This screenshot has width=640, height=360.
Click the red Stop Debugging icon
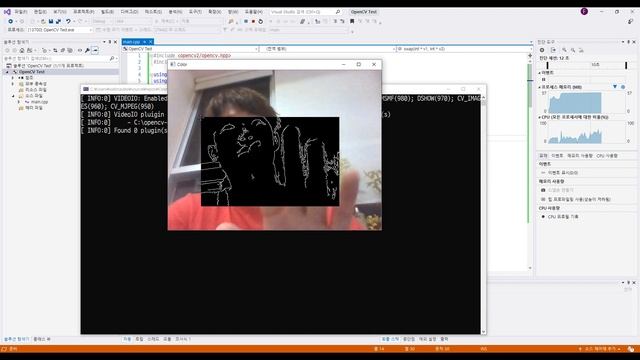[x=253, y=21]
